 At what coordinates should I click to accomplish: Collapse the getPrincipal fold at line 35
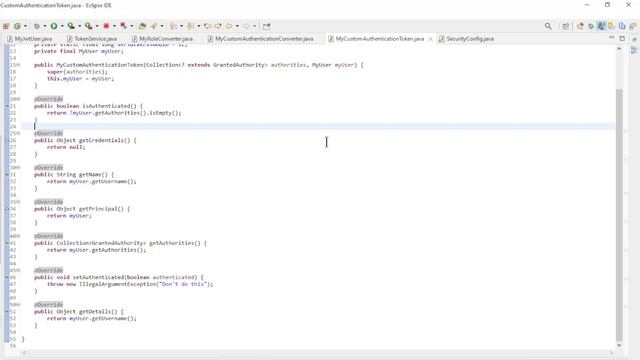(18, 202)
